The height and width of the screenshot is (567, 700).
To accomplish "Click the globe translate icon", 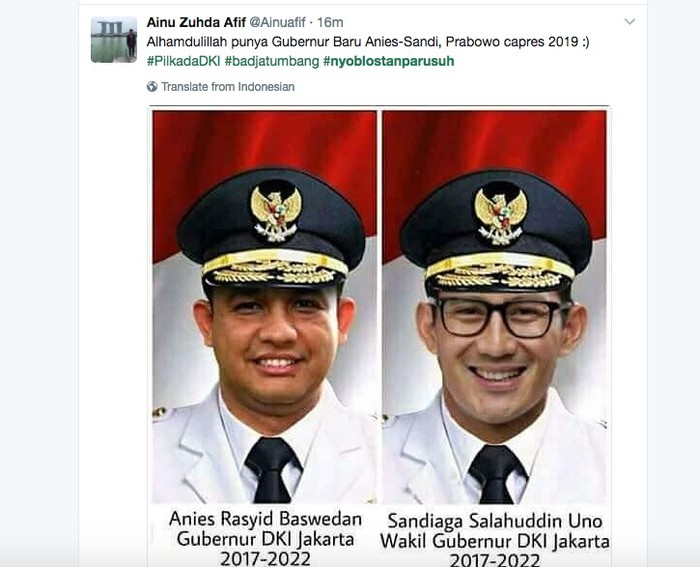I will tap(152, 86).
